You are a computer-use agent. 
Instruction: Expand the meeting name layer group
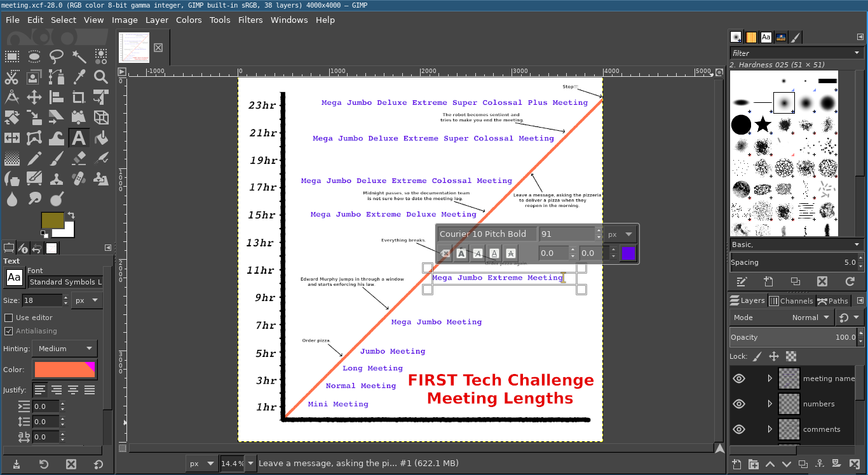click(770, 378)
